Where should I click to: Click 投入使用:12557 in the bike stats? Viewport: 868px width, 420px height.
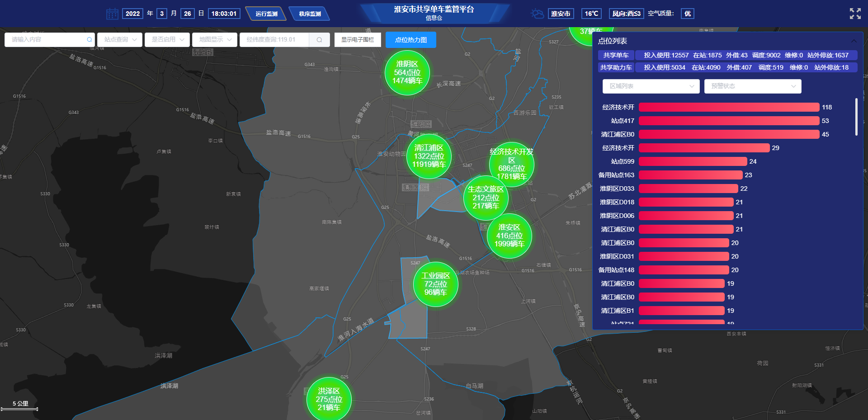point(666,55)
